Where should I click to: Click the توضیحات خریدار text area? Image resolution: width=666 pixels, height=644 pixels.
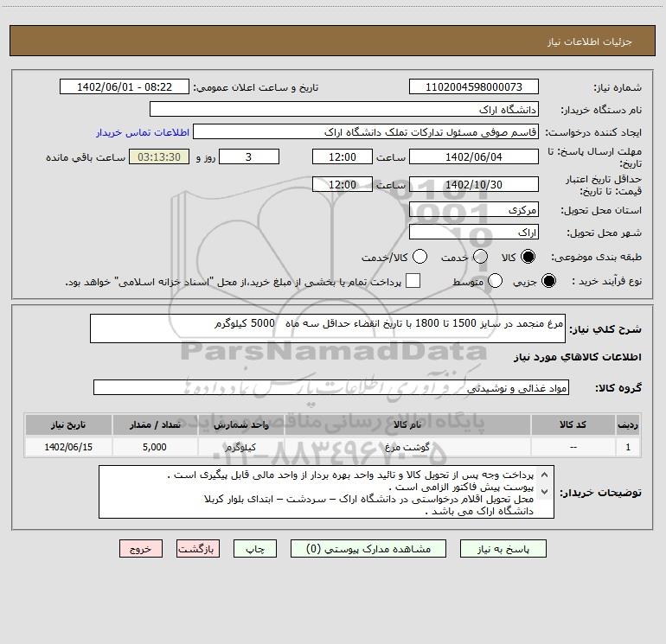[326, 492]
